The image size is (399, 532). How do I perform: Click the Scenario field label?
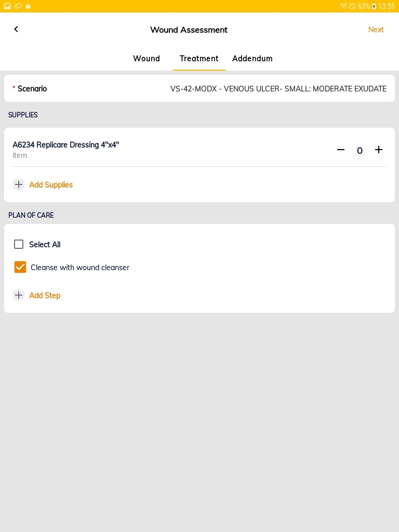click(32, 88)
